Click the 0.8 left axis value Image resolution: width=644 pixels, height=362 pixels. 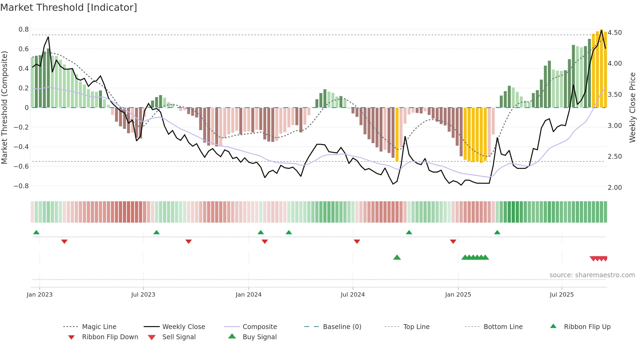point(24,29)
